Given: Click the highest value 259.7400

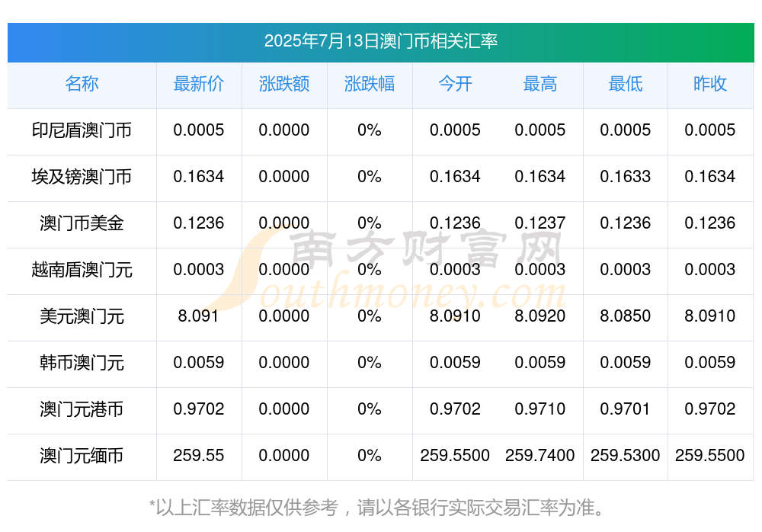Looking at the screenshot, I should (x=540, y=456).
